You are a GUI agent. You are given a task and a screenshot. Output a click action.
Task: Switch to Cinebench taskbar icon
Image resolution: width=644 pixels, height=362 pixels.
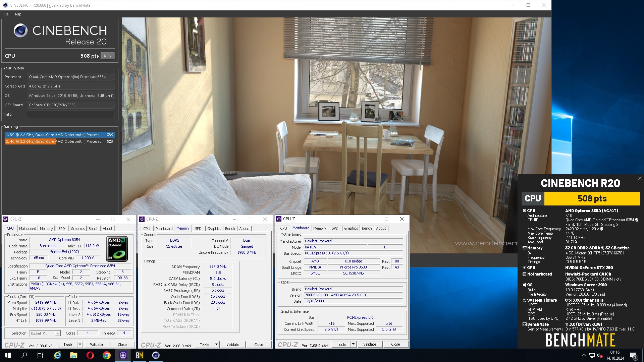pyautogui.click(x=156, y=355)
